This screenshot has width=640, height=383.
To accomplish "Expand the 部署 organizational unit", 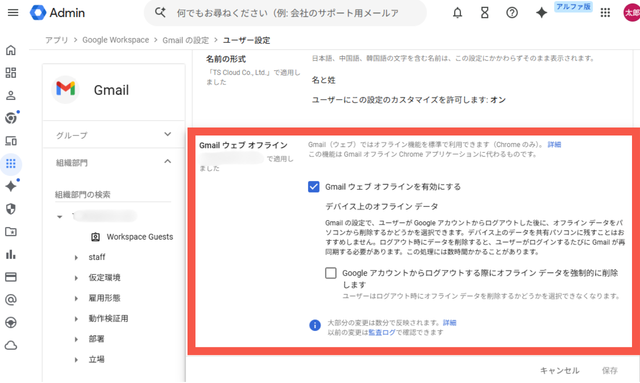I will (76, 339).
